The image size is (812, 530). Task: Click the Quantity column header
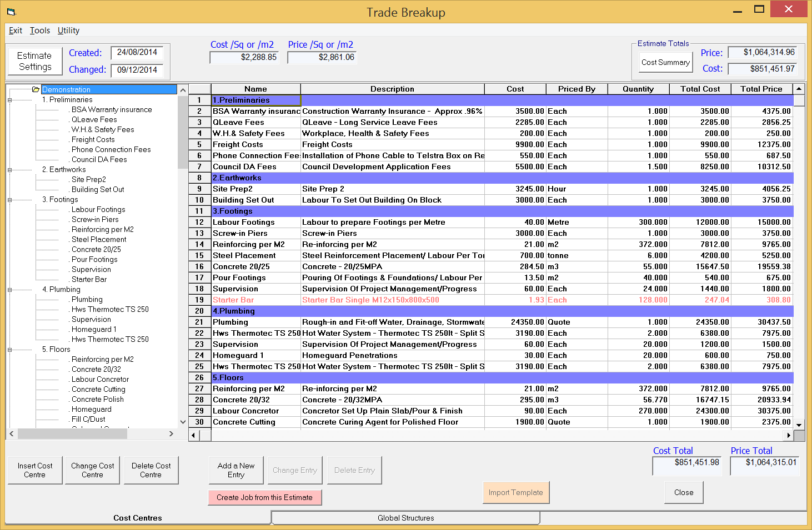(638, 89)
